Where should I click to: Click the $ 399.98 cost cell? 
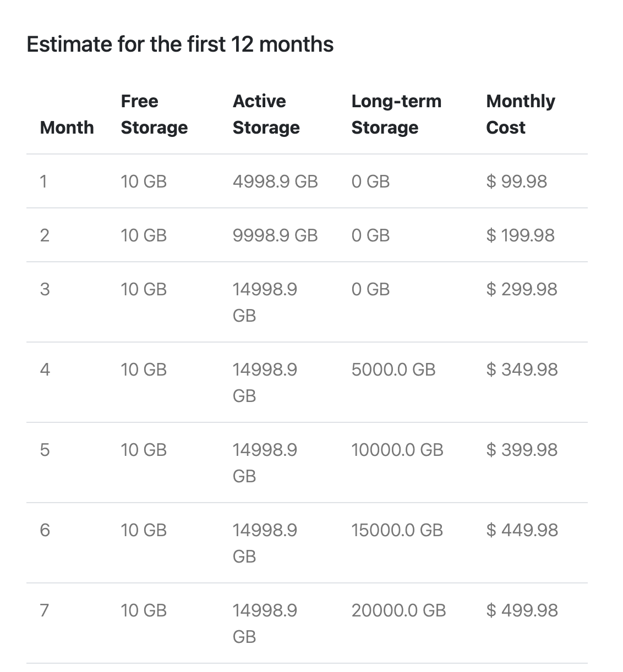pyautogui.click(x=522, y=450)
